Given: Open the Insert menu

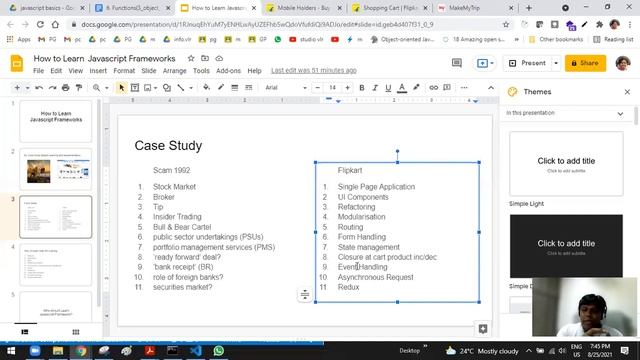Looking at the screenshot, I should click(x=98, y=71).
